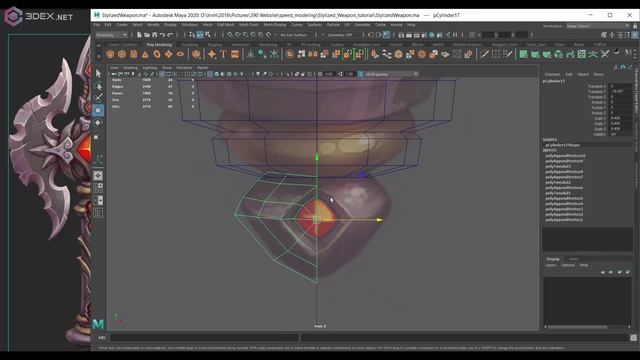The image size is (640, 360).
Task: Select pCylinder17Shape under SHAPES
Action: coord(562,145)
